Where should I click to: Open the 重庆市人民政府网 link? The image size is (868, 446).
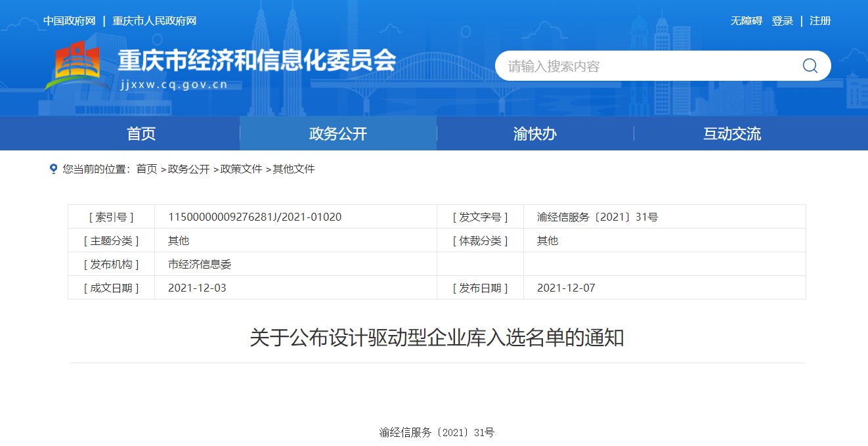[154, 21]
